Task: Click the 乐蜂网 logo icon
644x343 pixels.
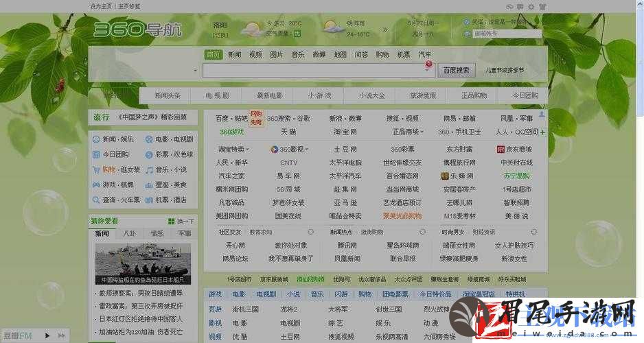Action: click(x=445, y=176)
